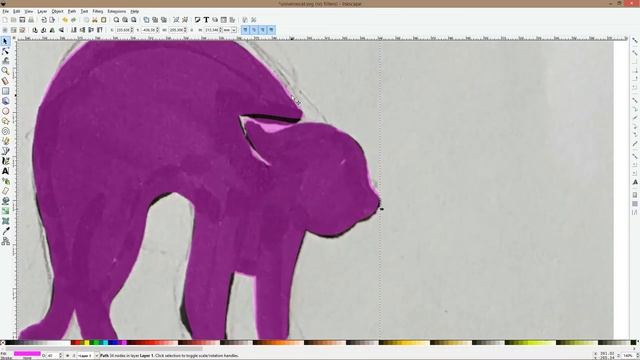Open the Filters menu
Viewport: 640px width, 360px height.
coord(98,11)
